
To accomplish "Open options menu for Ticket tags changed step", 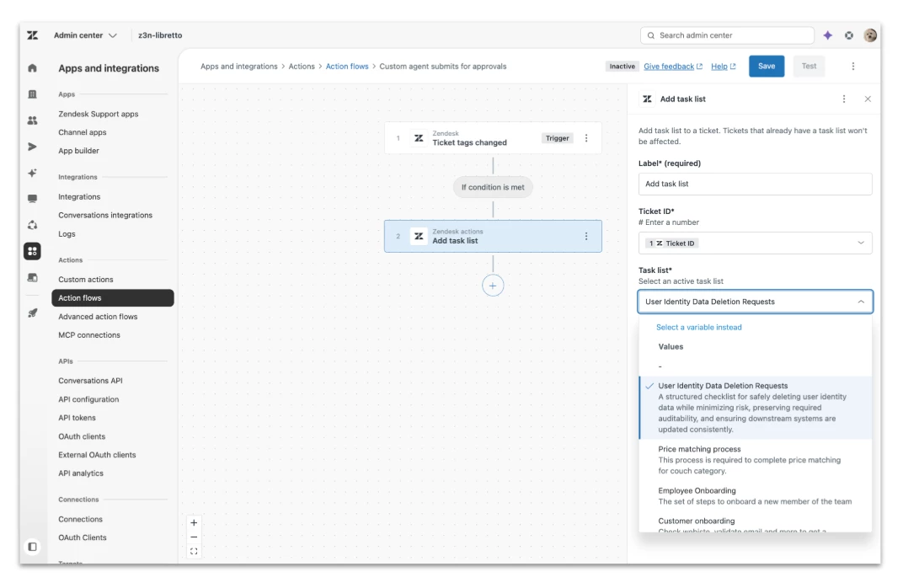I will (x=586, y=138).
